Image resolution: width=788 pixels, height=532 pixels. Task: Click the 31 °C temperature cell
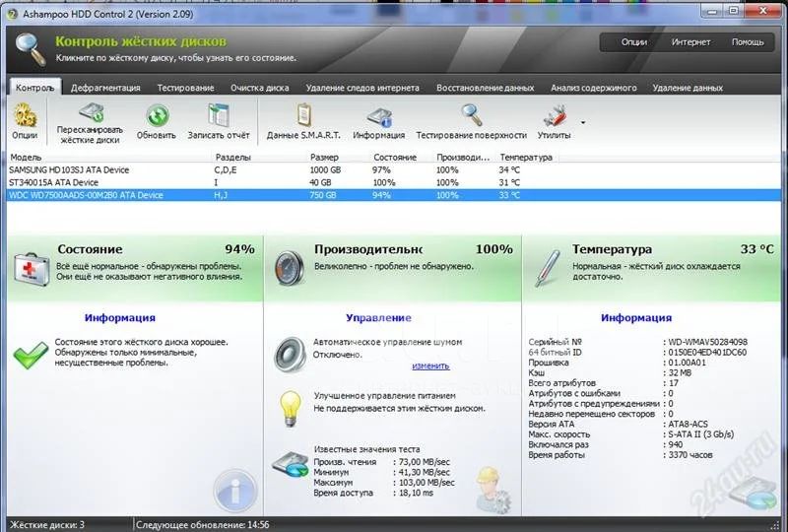[x=509, y=182]
